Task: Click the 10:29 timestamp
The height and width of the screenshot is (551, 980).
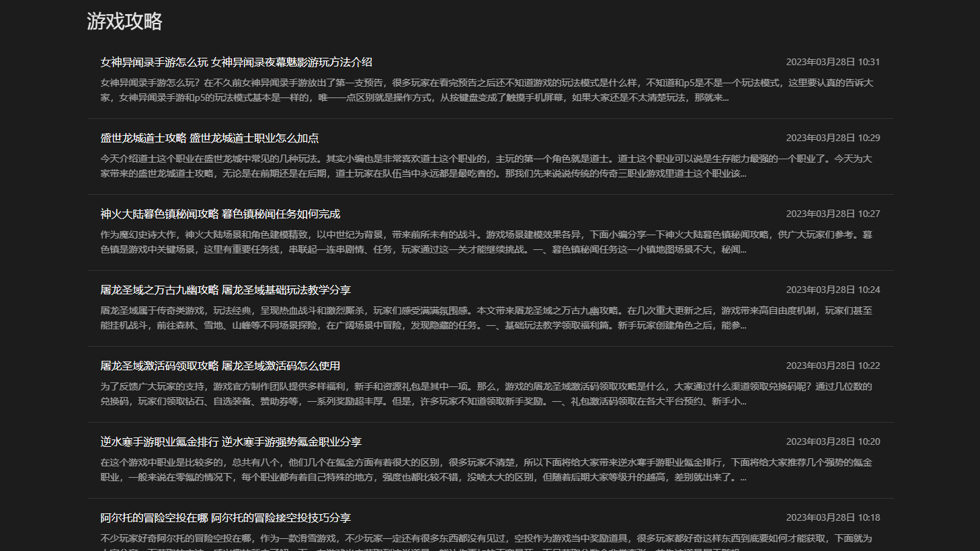Action: [x=833, y=138]
